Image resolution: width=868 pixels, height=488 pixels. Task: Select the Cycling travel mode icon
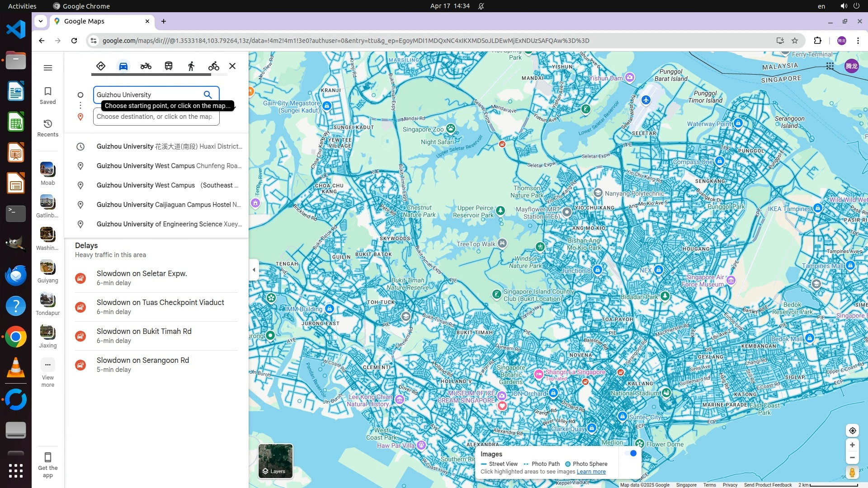pyautogui.click(x=214, y=66)
